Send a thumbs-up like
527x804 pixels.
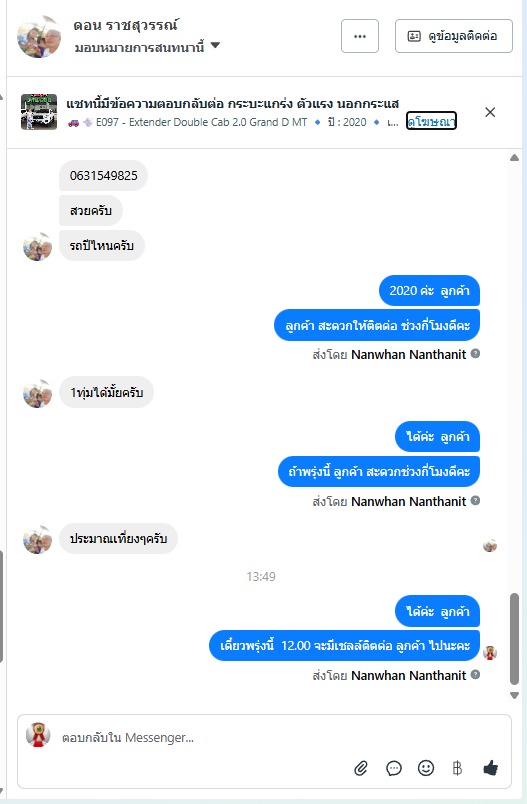pos(491,768)
